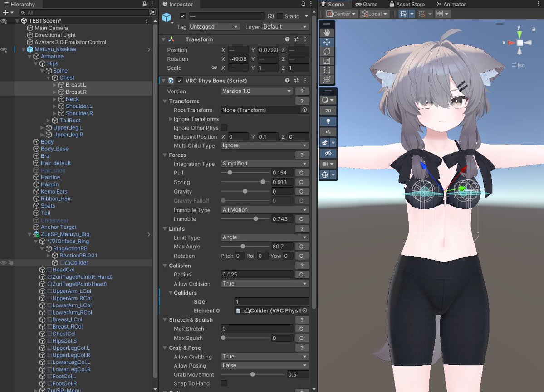Select Breast.L in the Hierarchy
Screen dimensions: 544x392
pyautogui.click(x=76, y=85)
